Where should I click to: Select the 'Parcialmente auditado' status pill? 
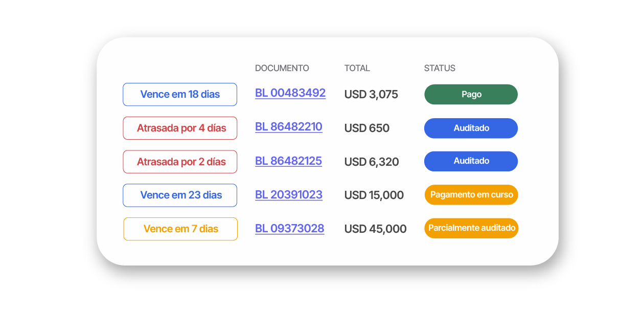click(471, 228)
